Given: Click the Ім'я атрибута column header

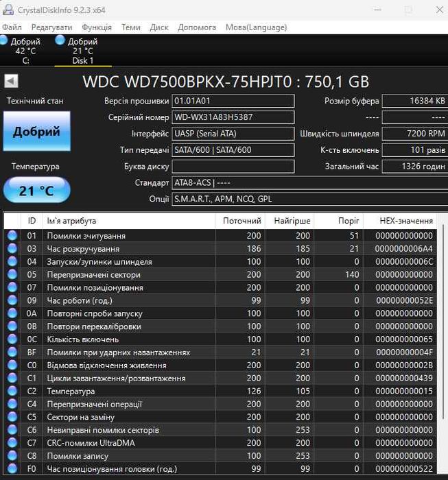Looking at the screenshot, I should [129, 221].
